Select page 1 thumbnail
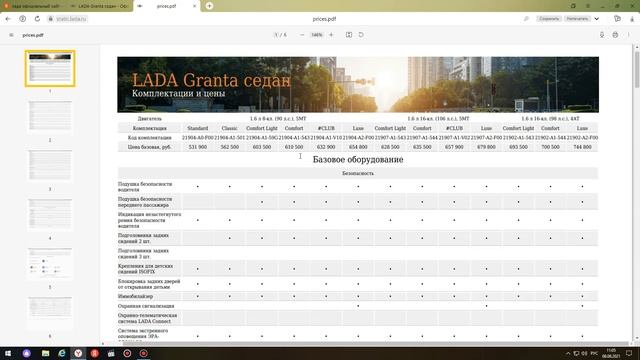 (x=50, y=69)
